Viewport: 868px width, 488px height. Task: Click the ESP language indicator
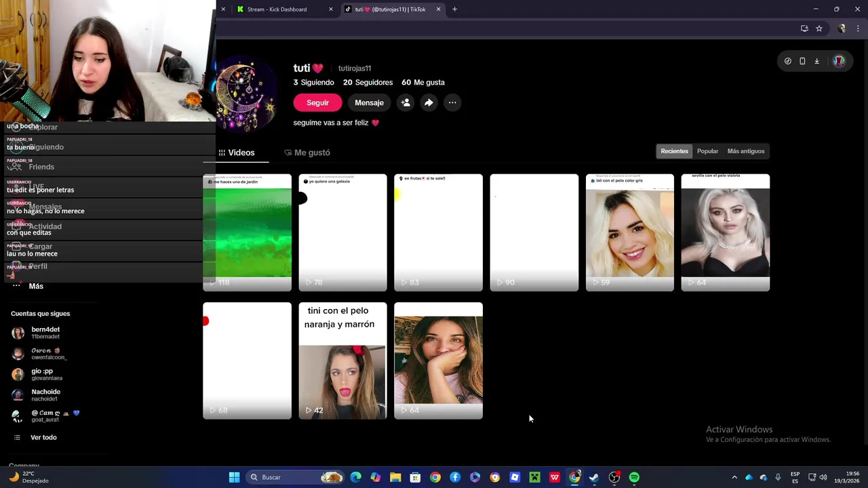[x=795, y=477]
